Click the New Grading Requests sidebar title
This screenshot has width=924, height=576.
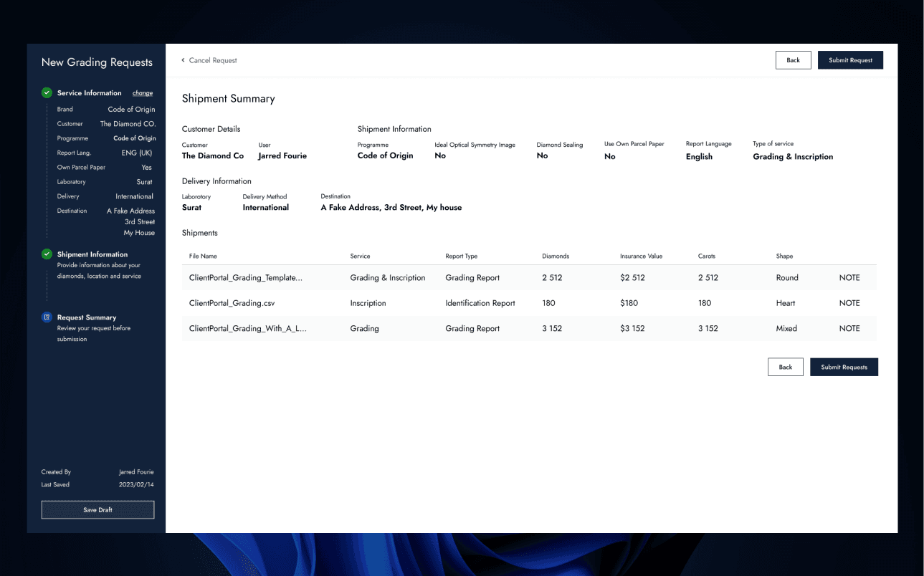click(x=97, y=62)
